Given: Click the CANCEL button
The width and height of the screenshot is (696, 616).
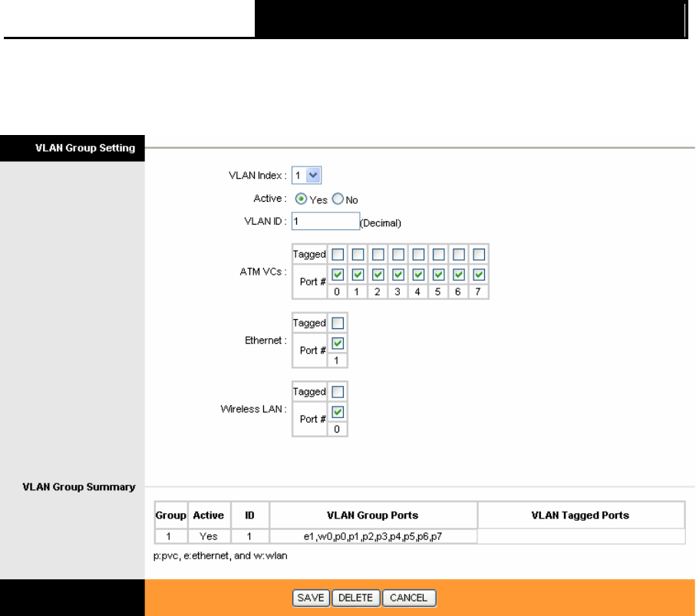Looking at the screenshot, I should tap(409, 598).
